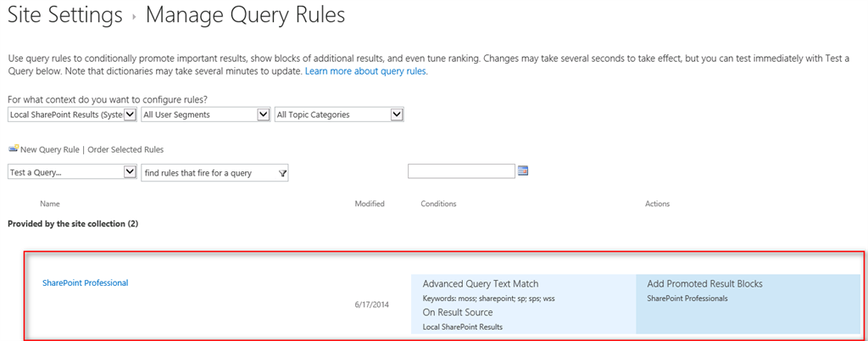Click the filter funnel icon
The width and height of the screenshot is (868, 341).
283,173
